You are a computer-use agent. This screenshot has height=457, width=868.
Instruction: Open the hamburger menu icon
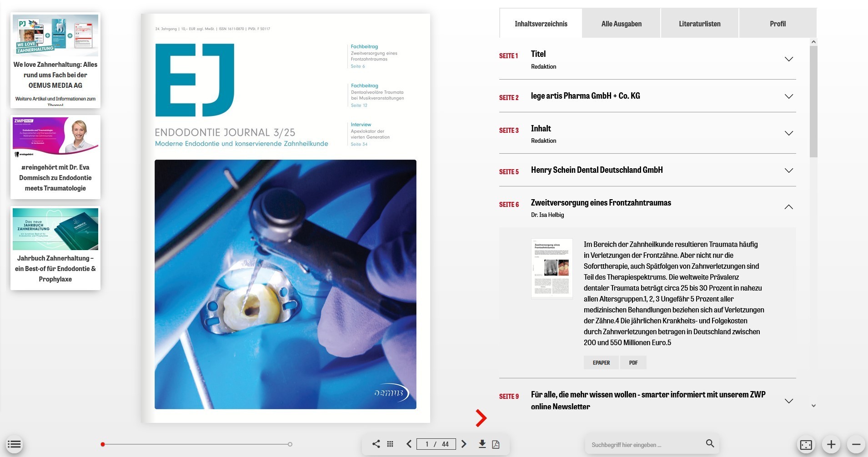(14, 444)
